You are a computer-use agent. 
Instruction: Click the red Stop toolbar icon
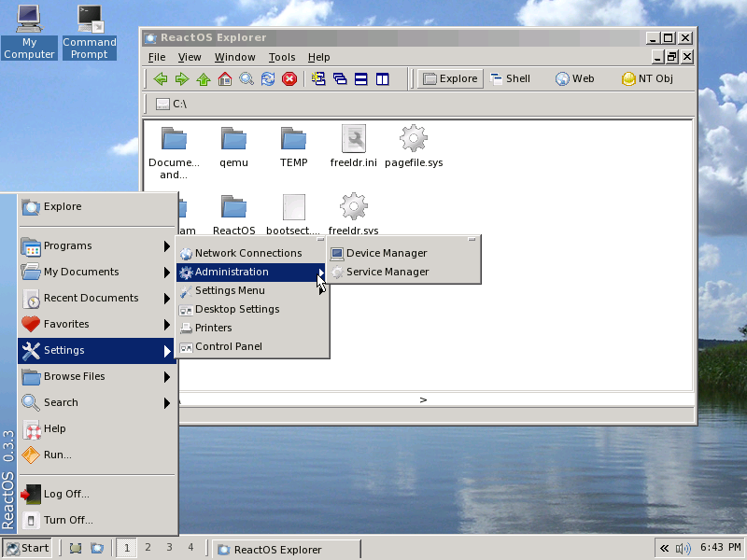click(x=289, y=79)
